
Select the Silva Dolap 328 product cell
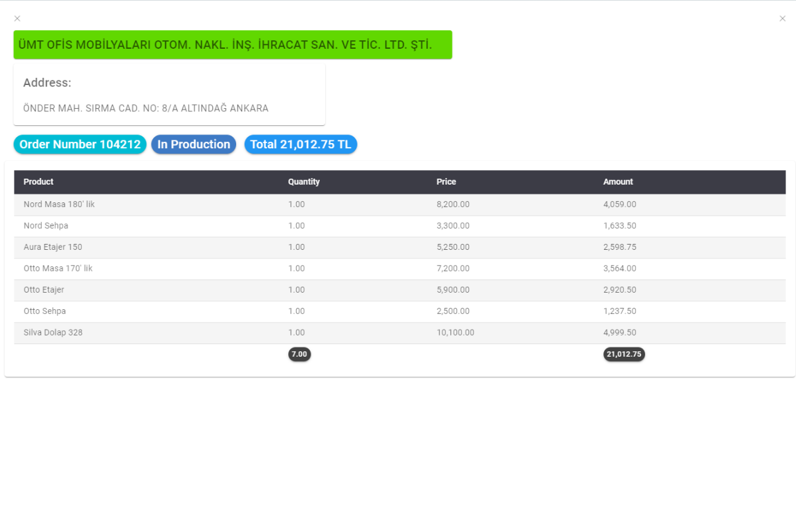click(x=53, y=332)
